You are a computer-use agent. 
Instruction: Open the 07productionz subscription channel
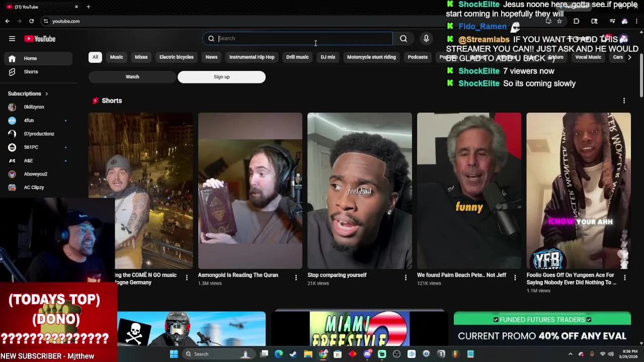pyautogui.click(x=38, y=134)
